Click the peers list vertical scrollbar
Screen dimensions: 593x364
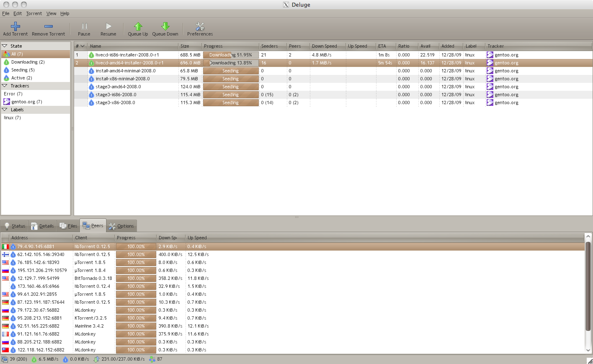click(x=588, y=286)
